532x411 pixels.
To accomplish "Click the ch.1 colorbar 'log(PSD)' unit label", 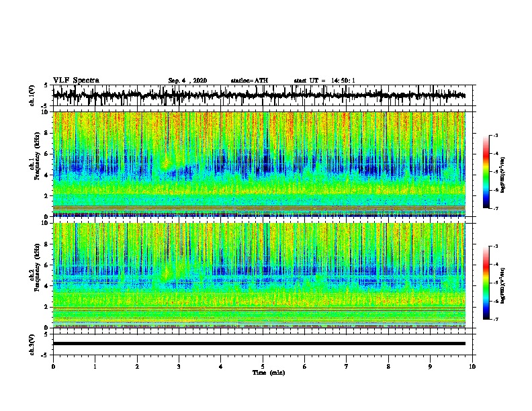I will (503, 175).
